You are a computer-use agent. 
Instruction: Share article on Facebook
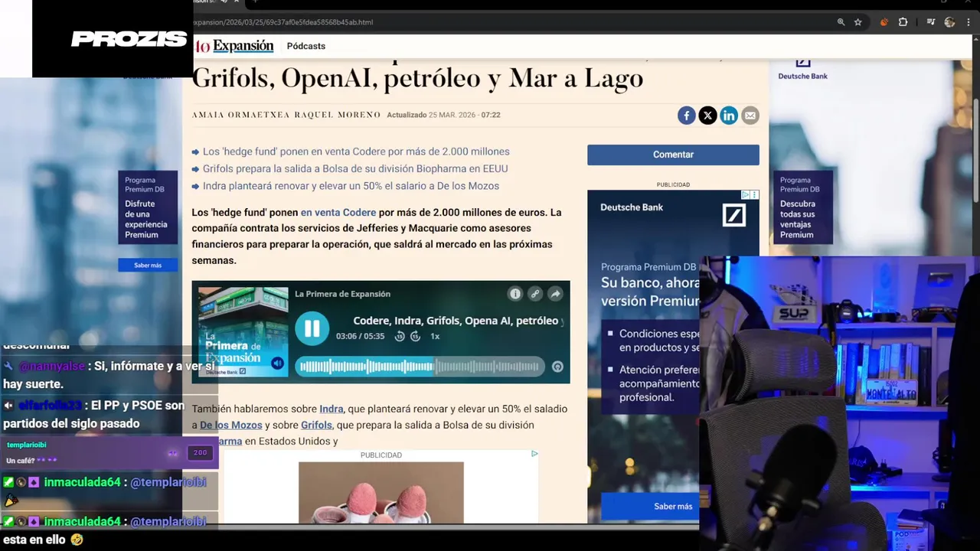click(686, 116)
